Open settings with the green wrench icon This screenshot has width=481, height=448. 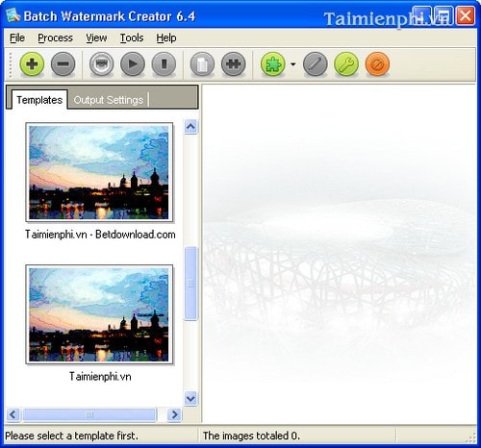[x=346, y=64]
